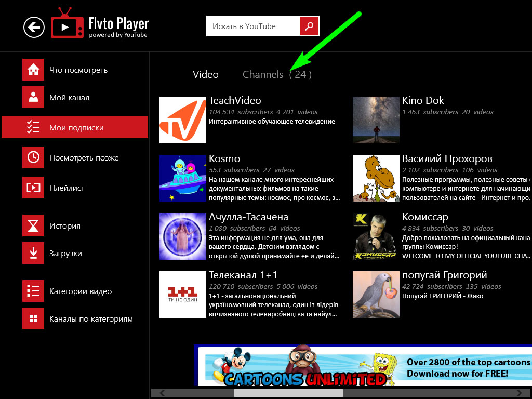This screenshot has height=399, width=532.
Task: Open the Телеканал 1+1 channel thumbnail
Action: tap(183, 295)
